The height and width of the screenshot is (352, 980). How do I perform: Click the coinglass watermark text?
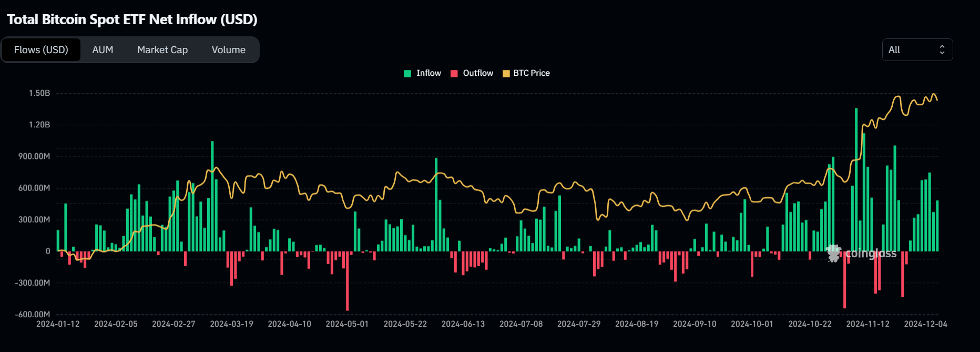pos(871,254)
